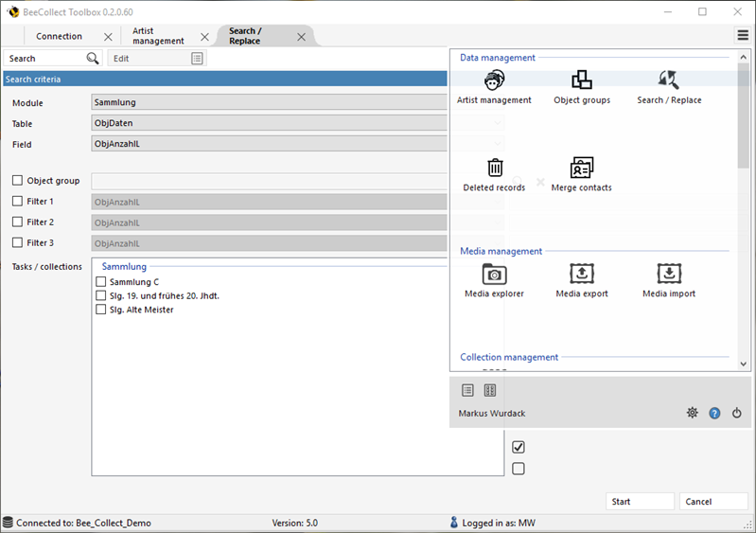The height and width of the screenshot is (533, 756).
Task: Close the Search / Replace tab
Action: (x=301, y=37)
